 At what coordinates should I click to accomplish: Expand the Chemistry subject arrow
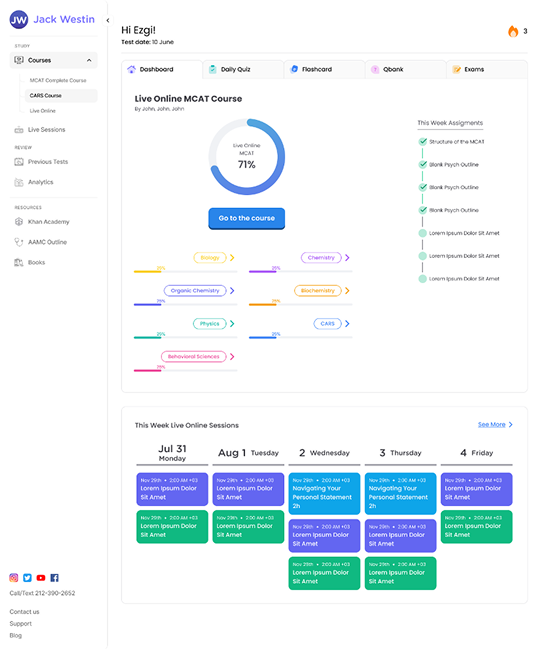pos(347,258)
